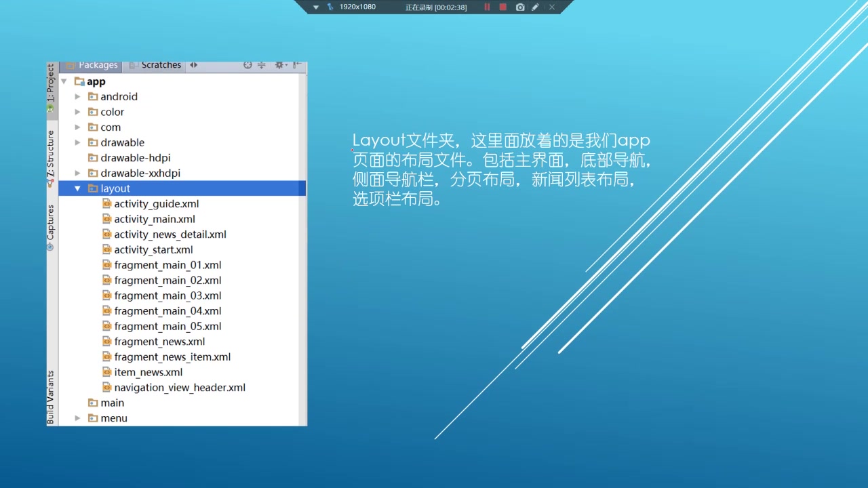The width and height of the screenshot is (868, 488).
Task: Take a snapshot with the camera icon
Action: coord(520,7)
